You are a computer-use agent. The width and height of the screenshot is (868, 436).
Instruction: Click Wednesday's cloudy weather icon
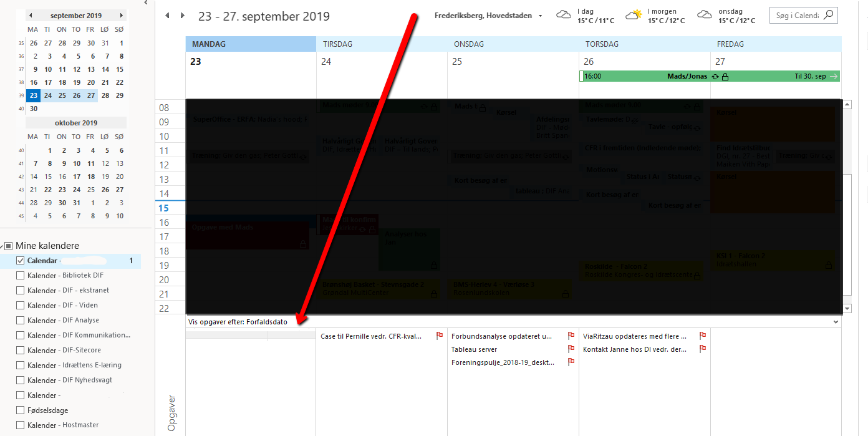(705, 14)
